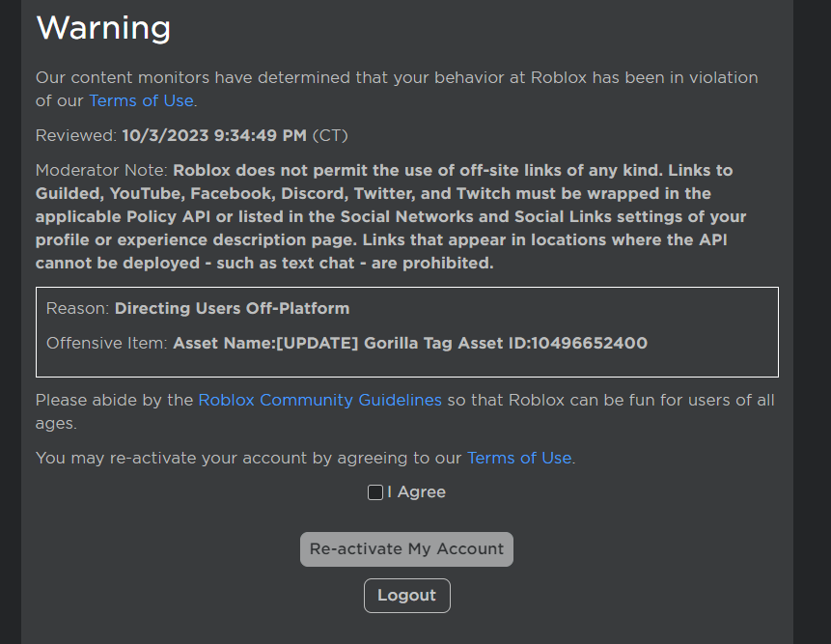Open Terms of Use link in first paragraph

pos(141,100)
